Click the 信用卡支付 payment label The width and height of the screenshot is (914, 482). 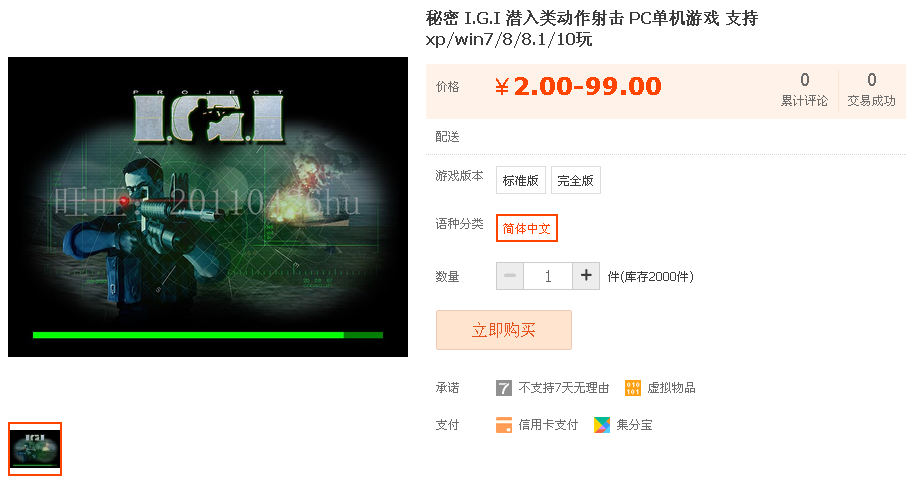548,425
